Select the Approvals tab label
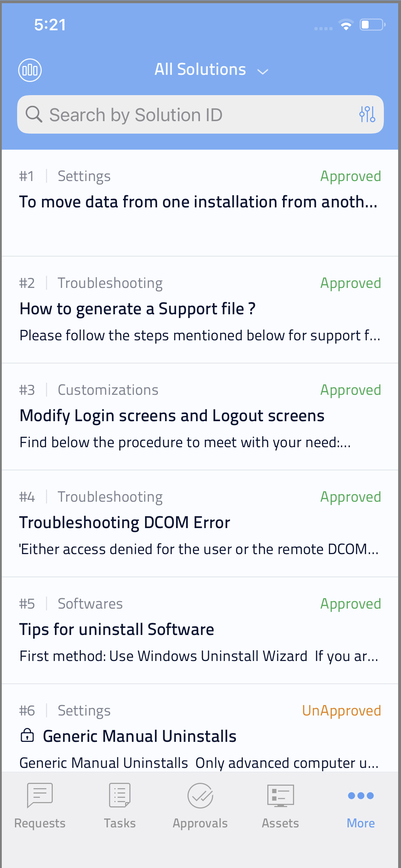This screenshot has width=401, height=868. click(200, 823)
